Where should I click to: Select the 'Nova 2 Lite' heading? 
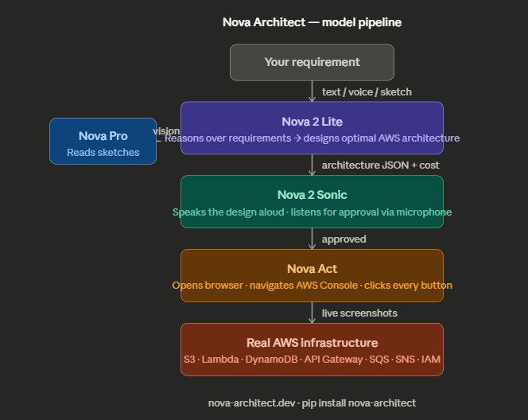coord(312,122)
